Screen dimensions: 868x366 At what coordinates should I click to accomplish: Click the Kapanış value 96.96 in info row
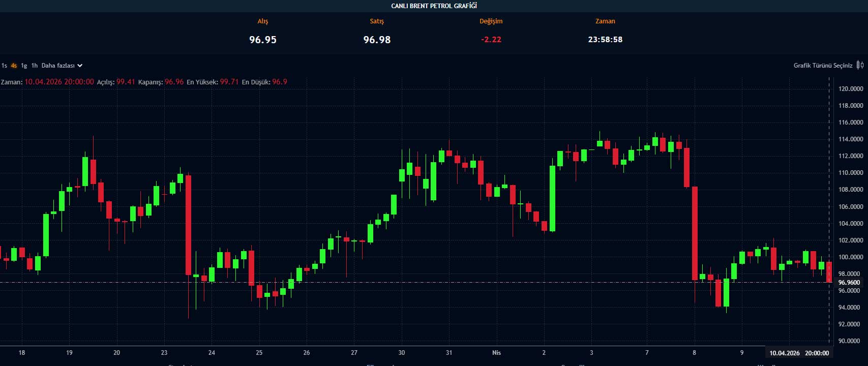coord(174,82)
